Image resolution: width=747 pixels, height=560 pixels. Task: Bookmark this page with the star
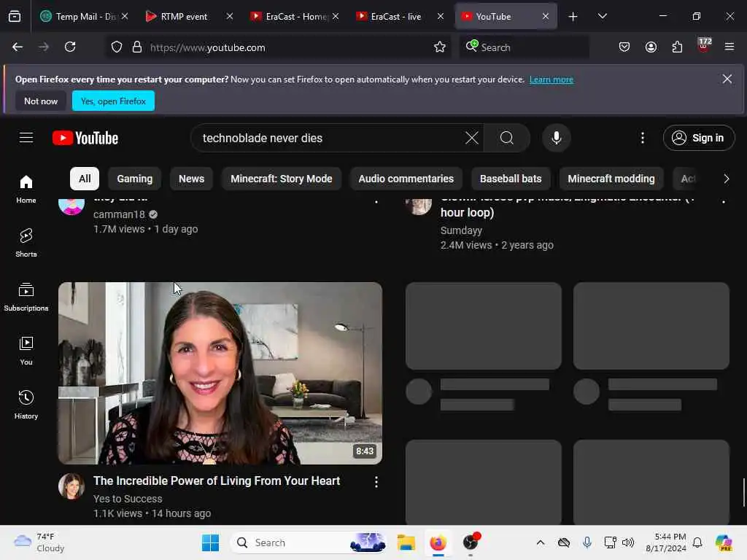[440, 47]
